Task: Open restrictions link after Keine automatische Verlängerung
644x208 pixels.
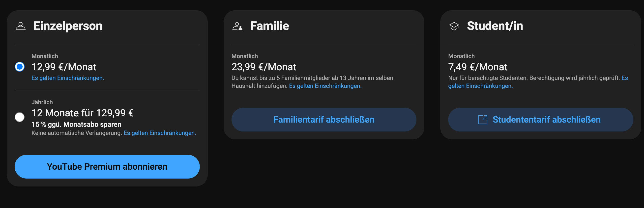Action: point(160,133)
